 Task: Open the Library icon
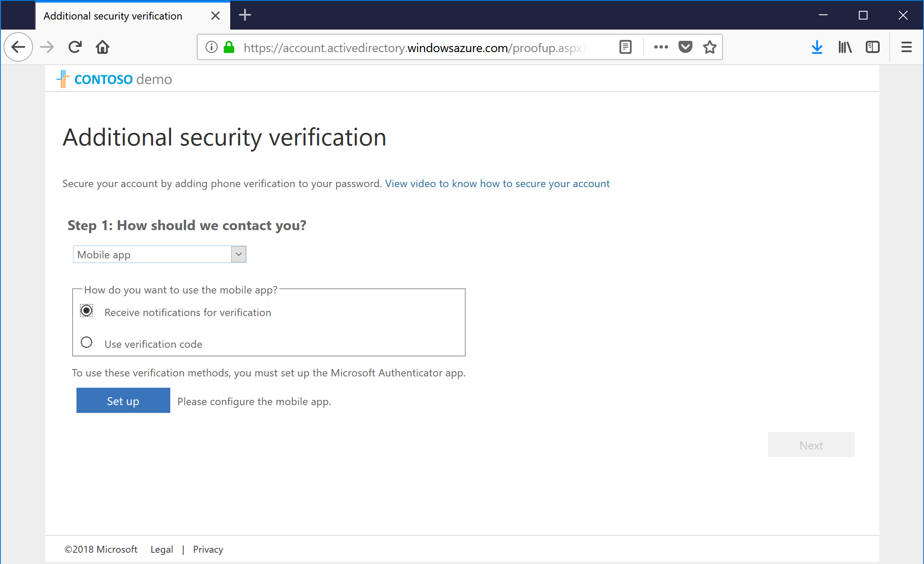(845, 47)
